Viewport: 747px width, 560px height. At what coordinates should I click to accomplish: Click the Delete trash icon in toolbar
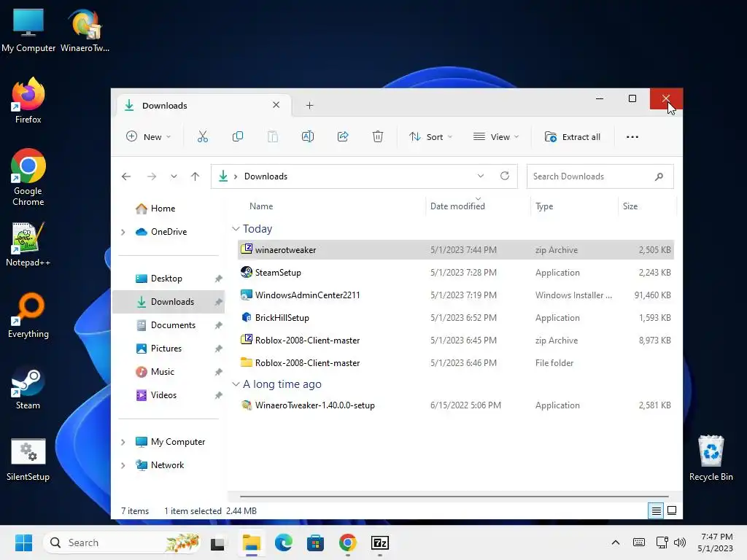click(378, 137)
